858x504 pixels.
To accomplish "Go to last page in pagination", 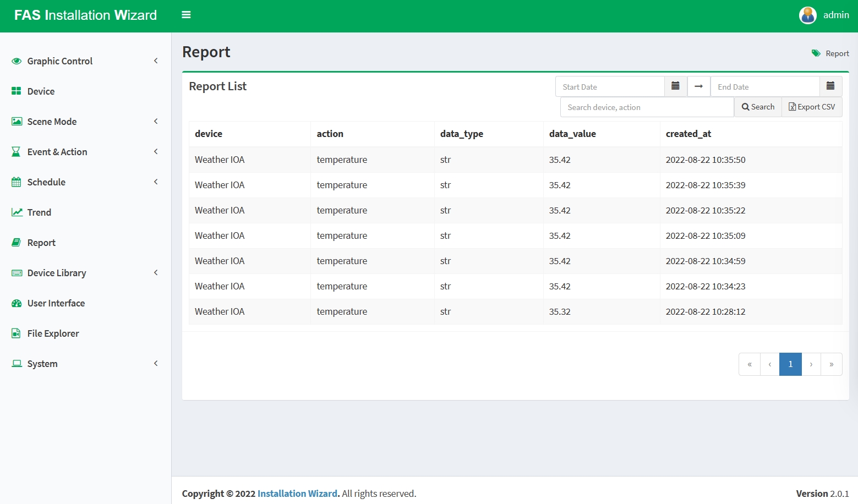I will [x=831, y=364].
